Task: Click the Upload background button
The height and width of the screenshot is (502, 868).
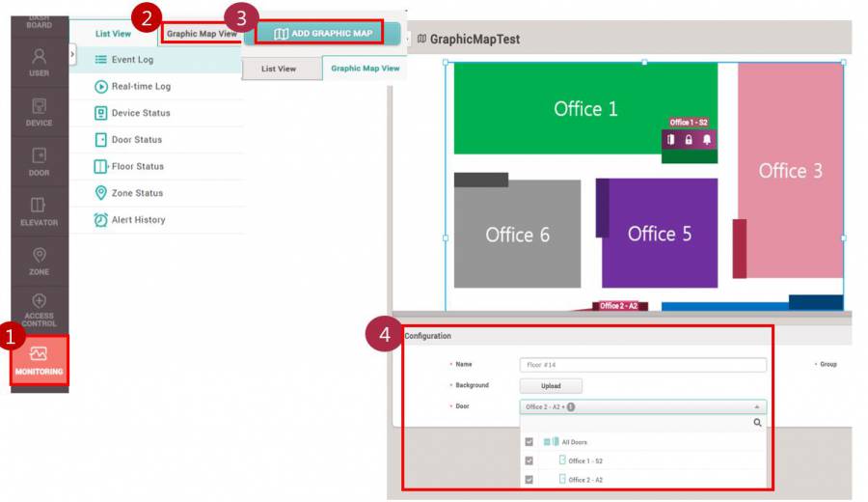Action: click(x=551, y=386)
